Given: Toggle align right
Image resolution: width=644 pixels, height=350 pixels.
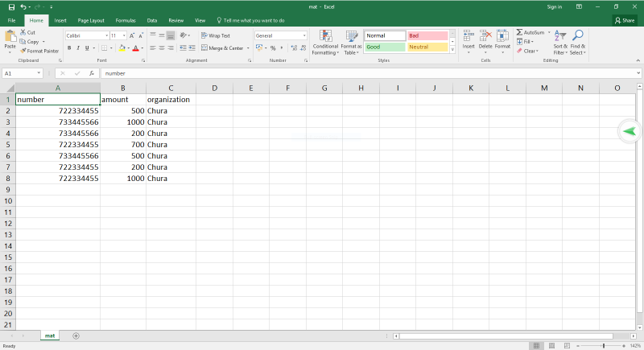Looking at the screenshot, I should (x=171, y=48).
